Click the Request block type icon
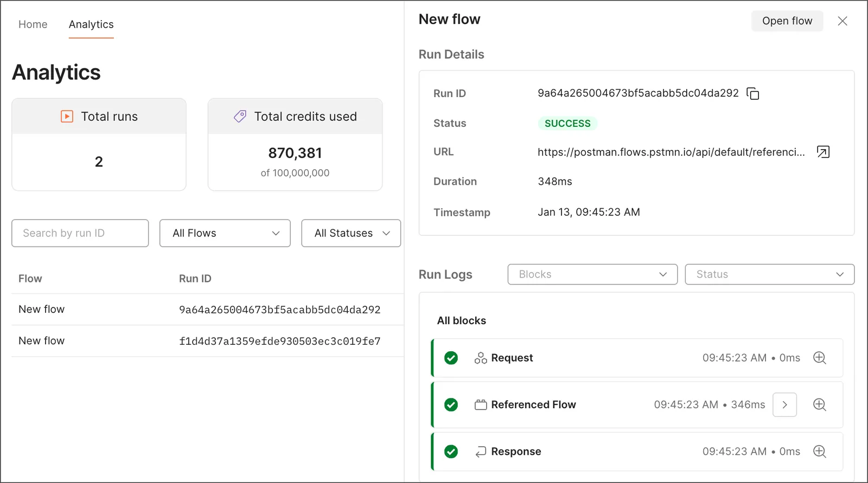Viewport: 868px width, 483px height. click(481, 358)
